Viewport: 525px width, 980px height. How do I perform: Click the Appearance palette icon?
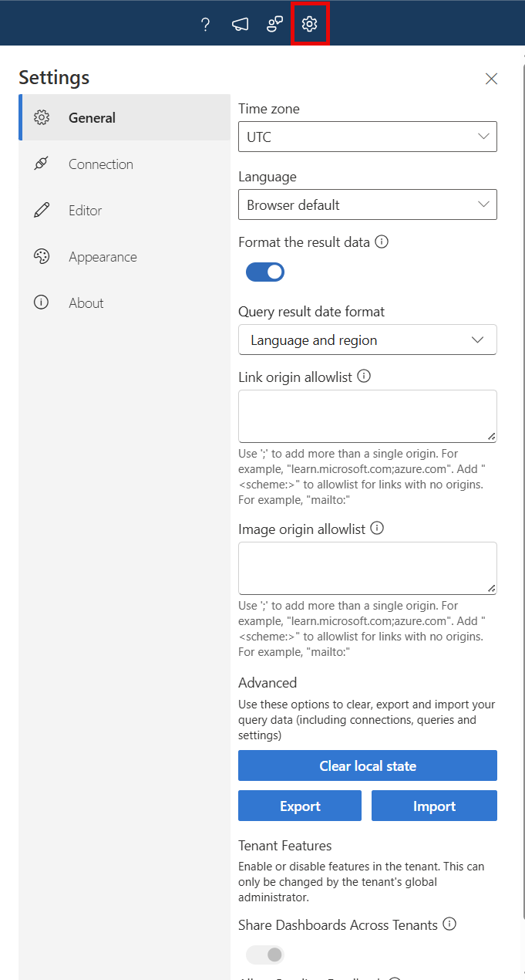pyautogui.click(x=41, y=256)
